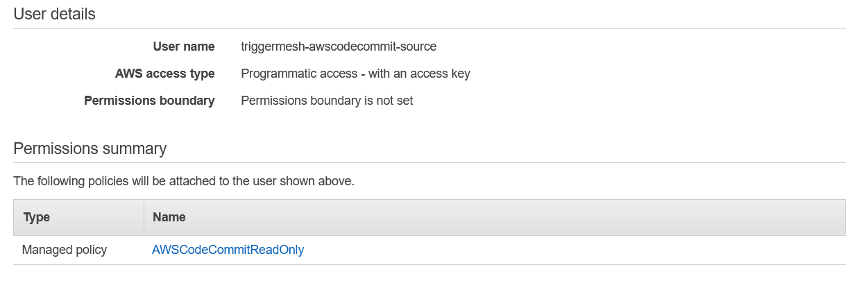Click the User name field label
868x281 pixels.
(184, 47)
